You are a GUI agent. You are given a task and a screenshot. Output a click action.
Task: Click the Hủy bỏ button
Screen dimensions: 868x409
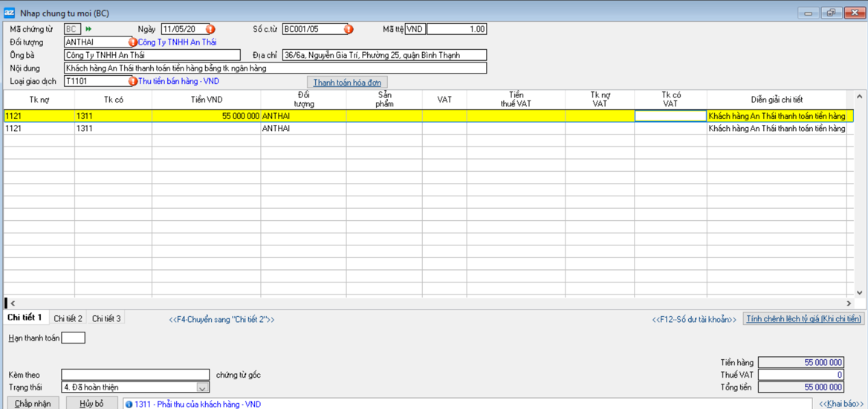92,404
